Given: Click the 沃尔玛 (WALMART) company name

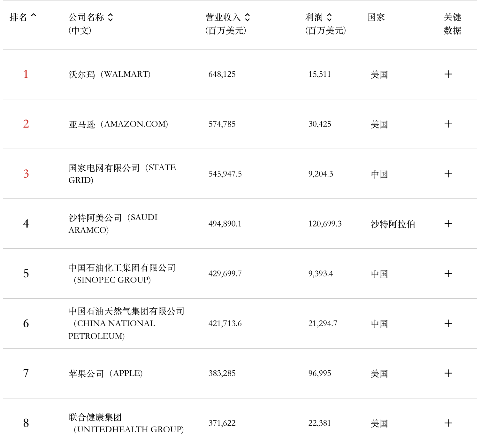Looking at the screenshot, I should click(x=109, y=74).
